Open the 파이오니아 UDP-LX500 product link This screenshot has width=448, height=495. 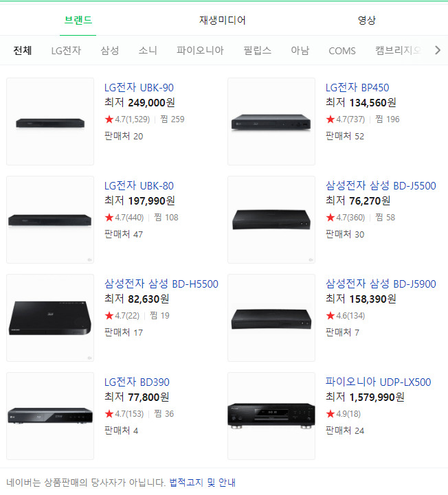(378, 382)
